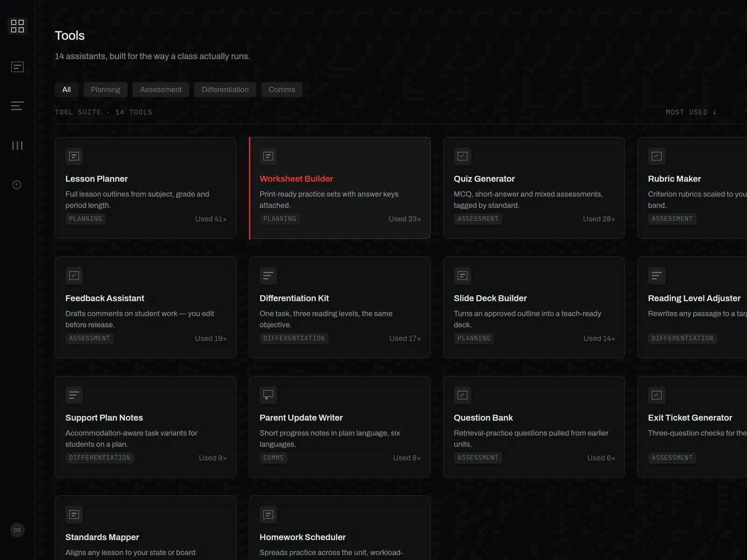Switch to the Differentiation filter
The image size is (747, 560).
pyautogui.click(x=225, y=90)
